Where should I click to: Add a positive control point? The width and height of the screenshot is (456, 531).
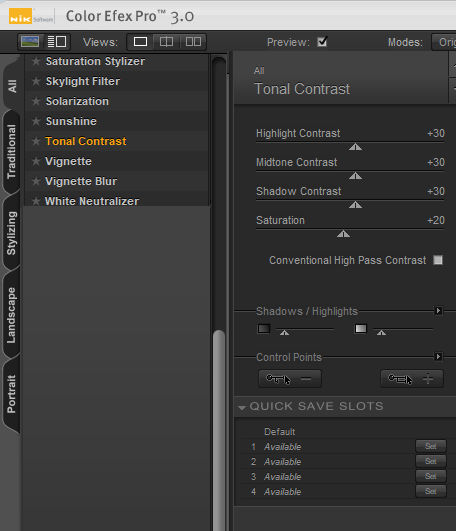tap(412, 379)
